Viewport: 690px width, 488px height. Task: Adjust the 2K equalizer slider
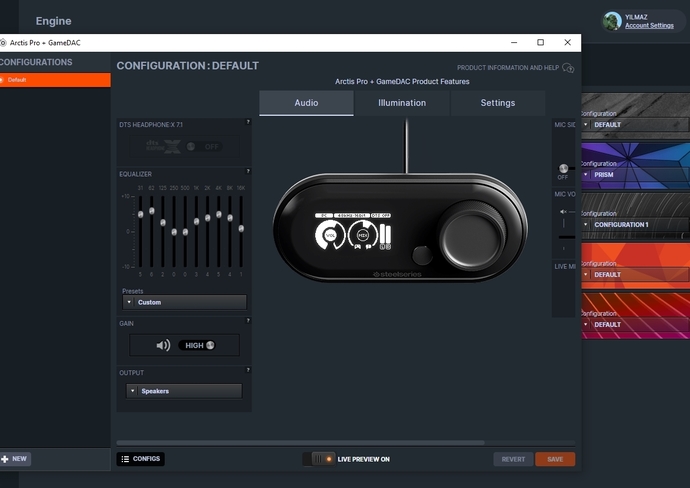point(208,217)
